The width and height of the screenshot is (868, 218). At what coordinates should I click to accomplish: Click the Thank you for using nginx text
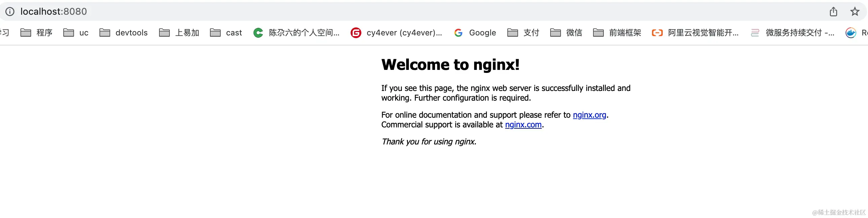click(429, 142)
